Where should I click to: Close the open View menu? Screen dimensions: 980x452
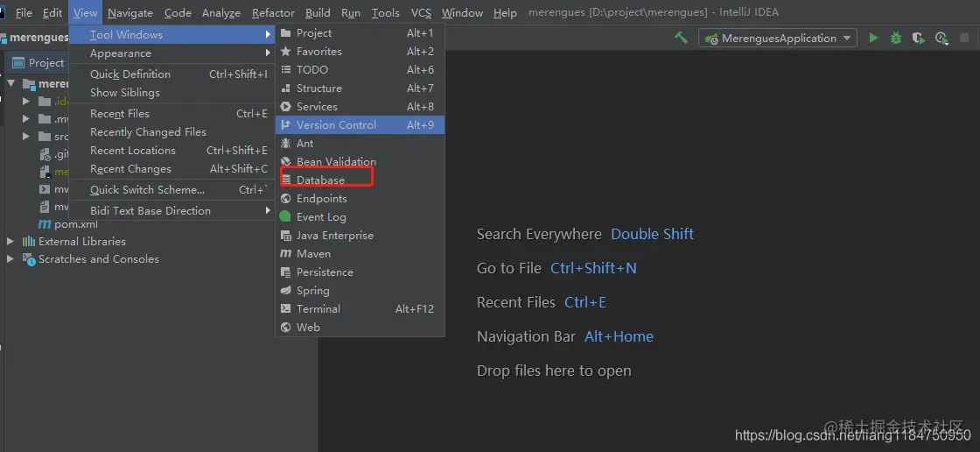point(85,12)
